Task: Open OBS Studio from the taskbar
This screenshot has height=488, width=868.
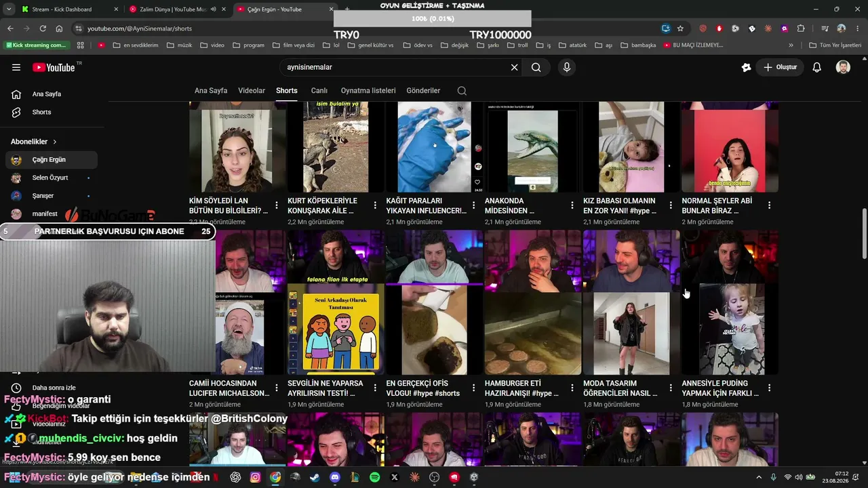Action: (435, 477)
